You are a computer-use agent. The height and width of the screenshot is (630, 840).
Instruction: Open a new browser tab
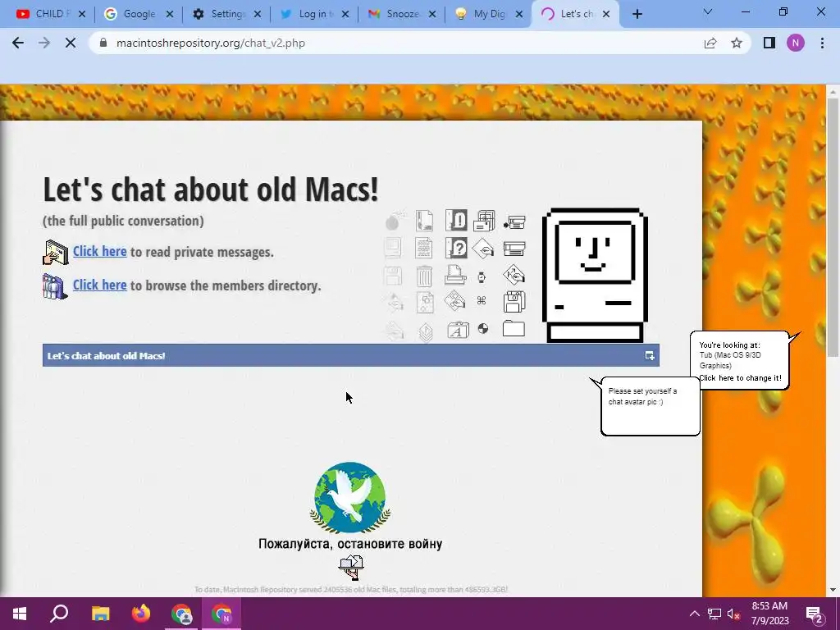click(x=637, y=14)
